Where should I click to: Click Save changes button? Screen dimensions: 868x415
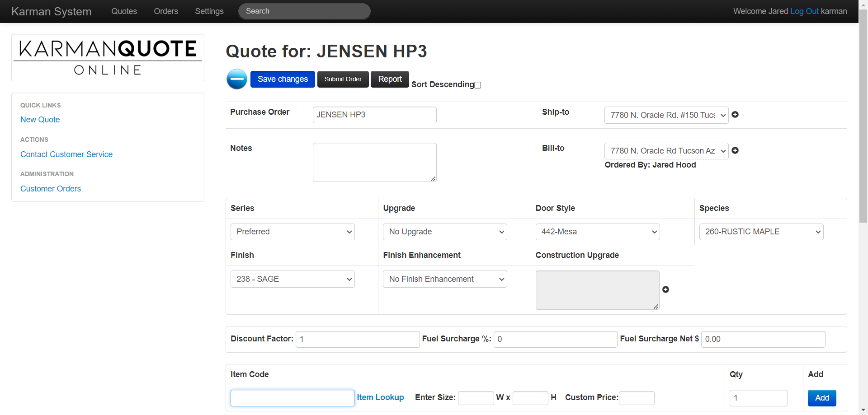(283, 79)
